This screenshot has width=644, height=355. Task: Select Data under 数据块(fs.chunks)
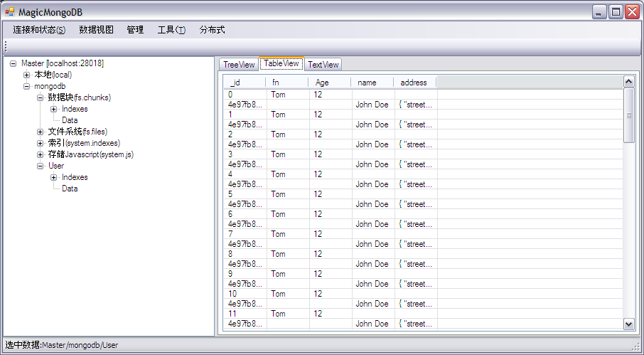tap(70, 120)
